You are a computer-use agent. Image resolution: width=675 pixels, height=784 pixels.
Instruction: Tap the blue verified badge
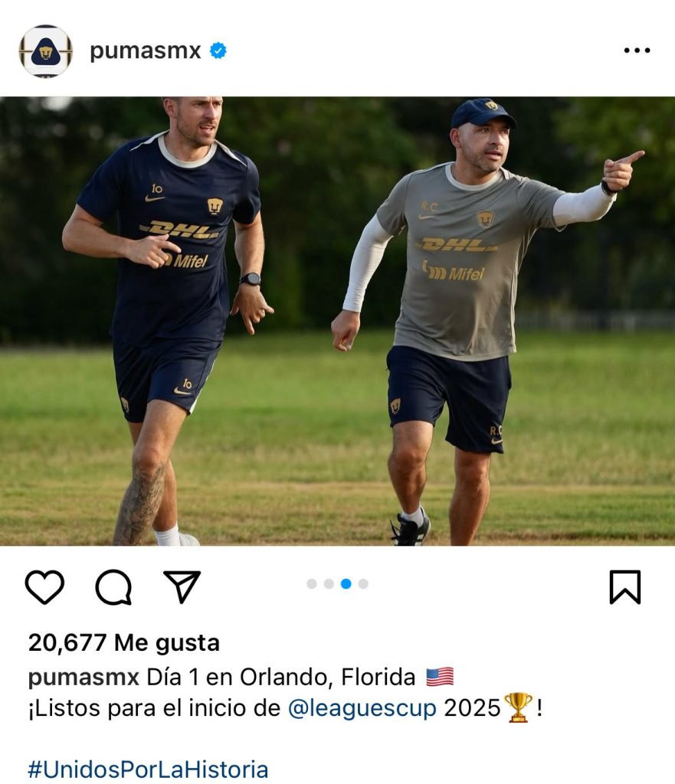[x=218, y=51]
